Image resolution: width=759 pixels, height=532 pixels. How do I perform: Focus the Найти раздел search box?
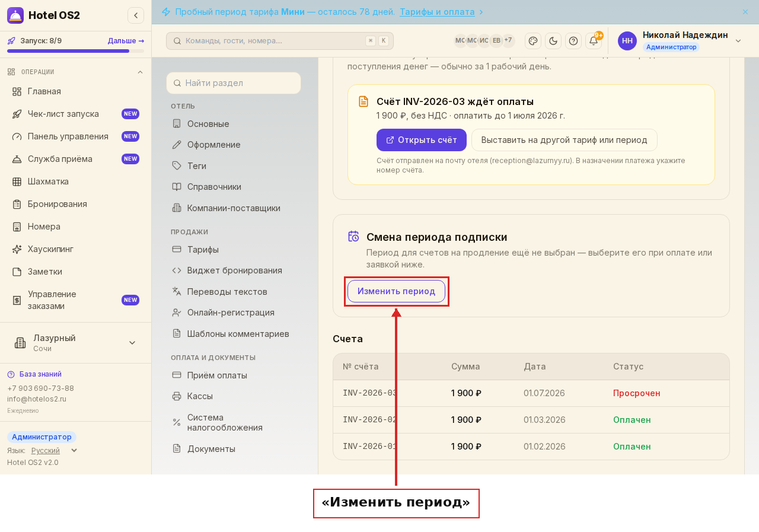point(234,83)
